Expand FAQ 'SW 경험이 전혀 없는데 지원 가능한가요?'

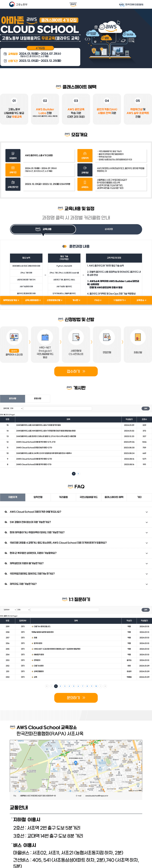pyautogui.click(x=76, y=522)
